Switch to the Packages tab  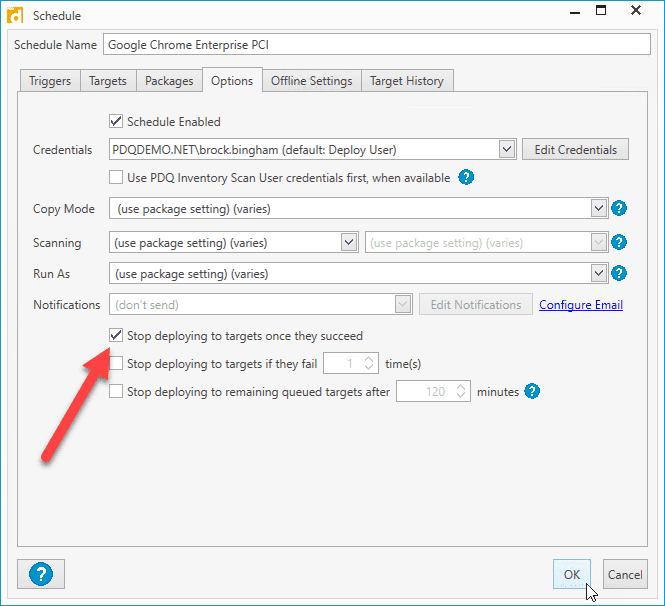pos(169,81)
